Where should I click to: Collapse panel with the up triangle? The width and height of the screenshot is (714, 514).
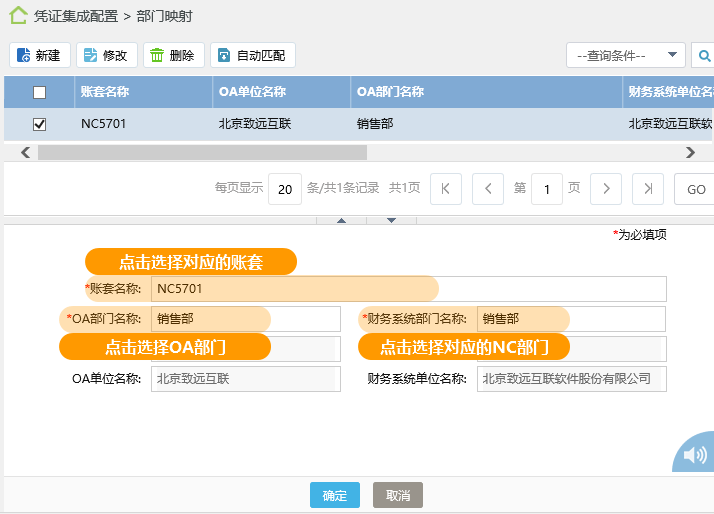tap(341, 219)
